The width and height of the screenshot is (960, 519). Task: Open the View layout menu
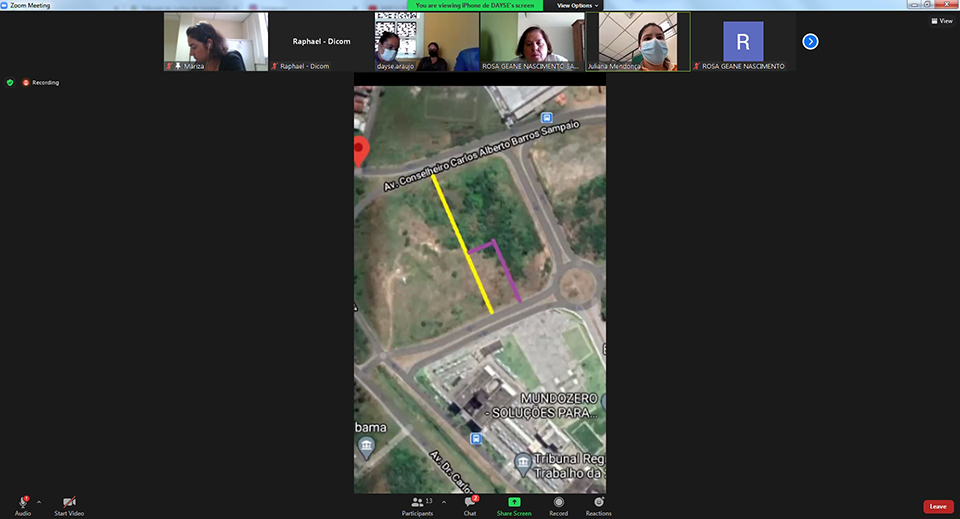pos(941,20)
